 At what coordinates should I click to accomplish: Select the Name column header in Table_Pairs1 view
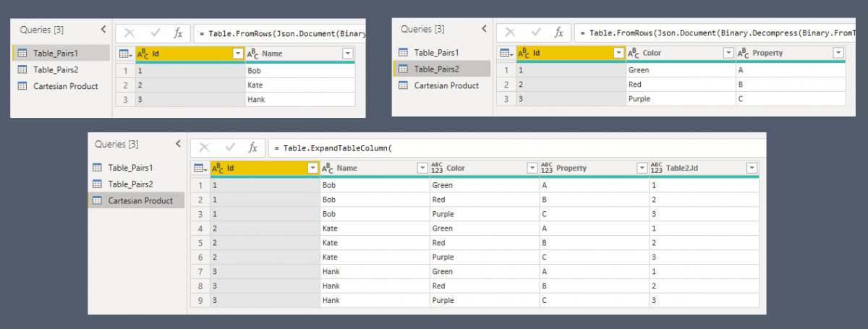coord(300,54)
